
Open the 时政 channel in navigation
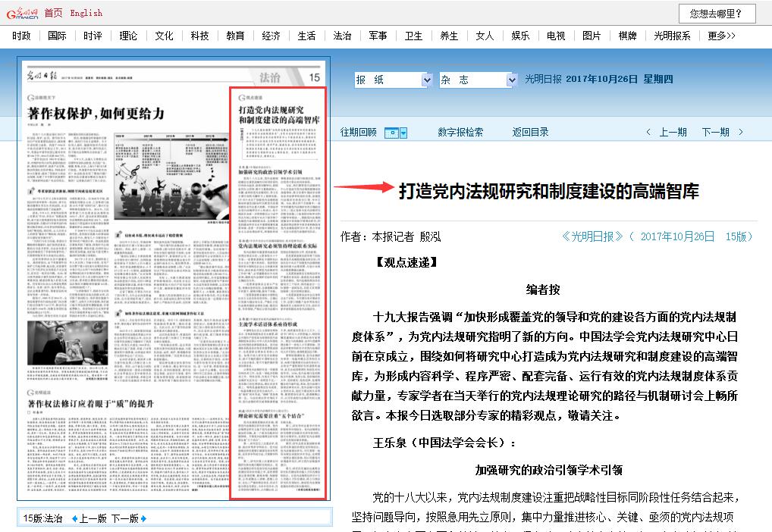[x=21, y=36]
